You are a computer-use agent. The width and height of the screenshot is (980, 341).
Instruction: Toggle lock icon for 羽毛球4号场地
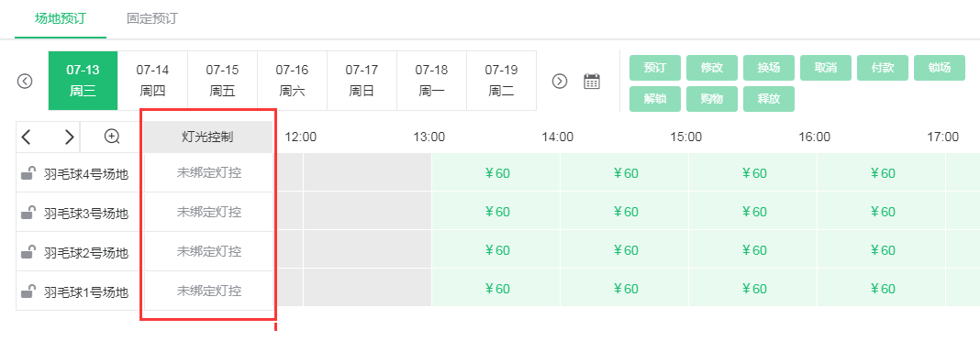click(x=28, y=173)
